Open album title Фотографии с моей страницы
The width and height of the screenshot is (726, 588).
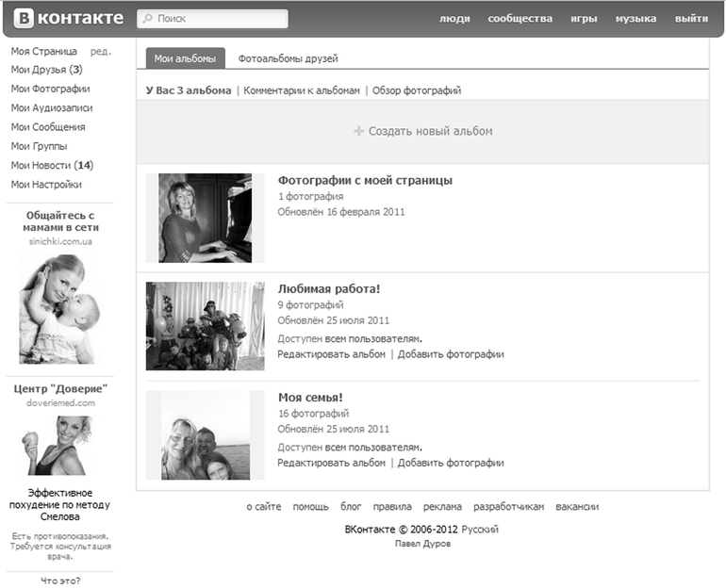click(365, 180)
